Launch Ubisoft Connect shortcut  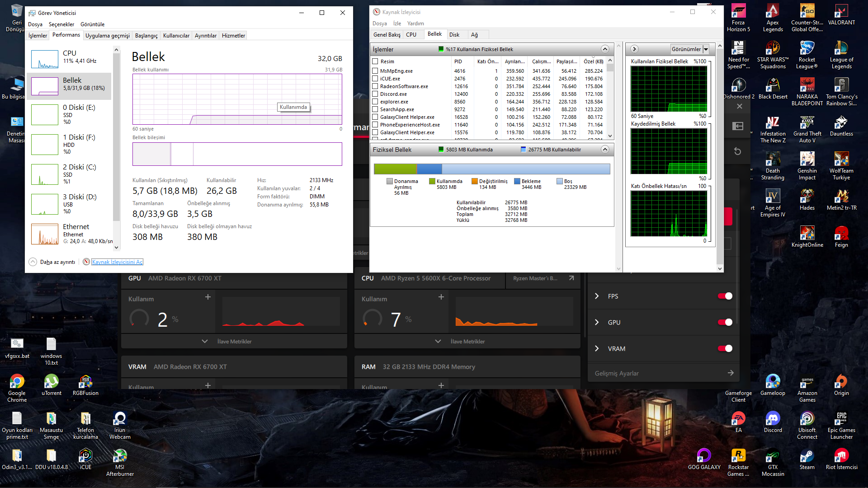[x=807, y=426]
